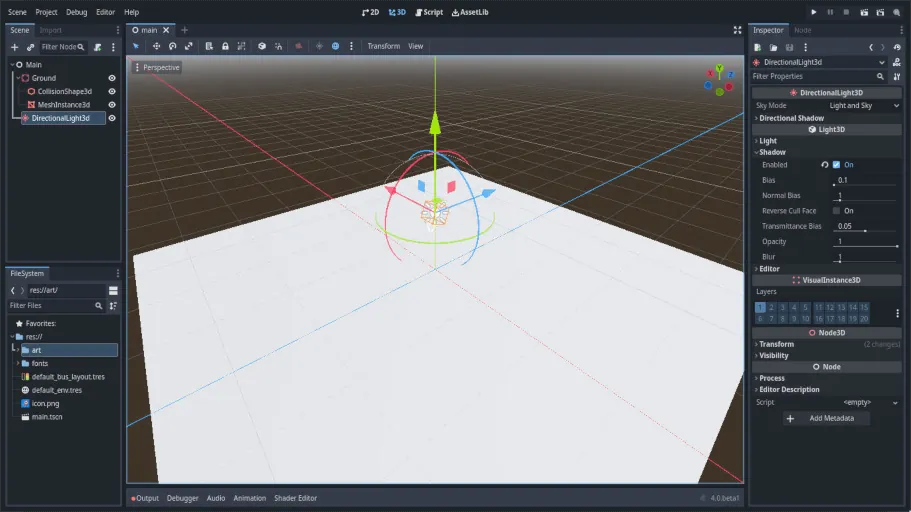The width and height of the screenshot is (911, 512).
Task: Enable the Reverse Cull Face checkbox
Action: coord(836,211)
